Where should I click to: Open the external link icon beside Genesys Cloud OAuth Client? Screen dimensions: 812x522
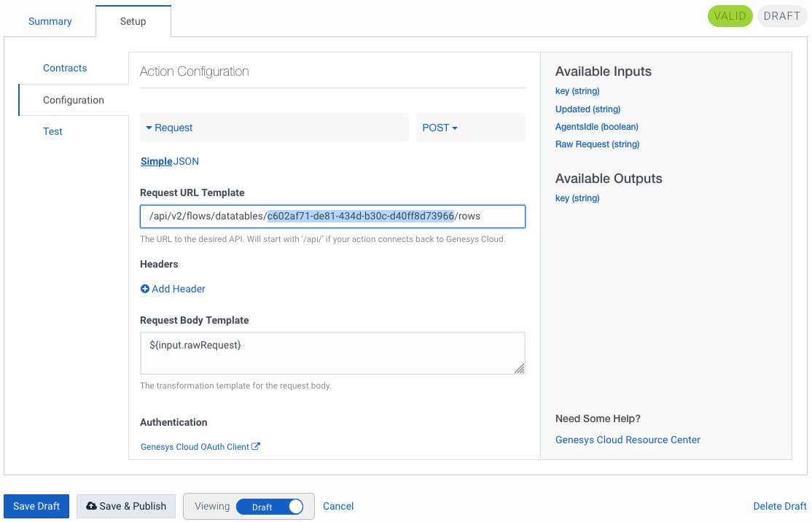coord(256,446)
